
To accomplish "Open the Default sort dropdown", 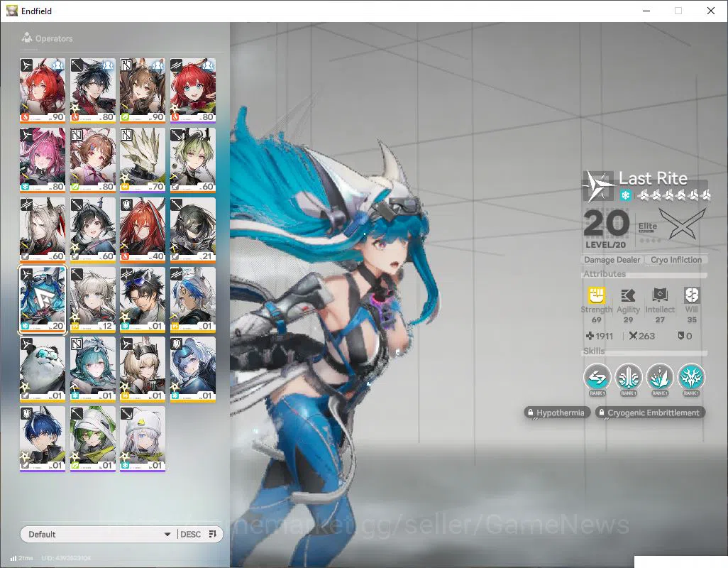I will pyautogui.click(x=99, y=534).
